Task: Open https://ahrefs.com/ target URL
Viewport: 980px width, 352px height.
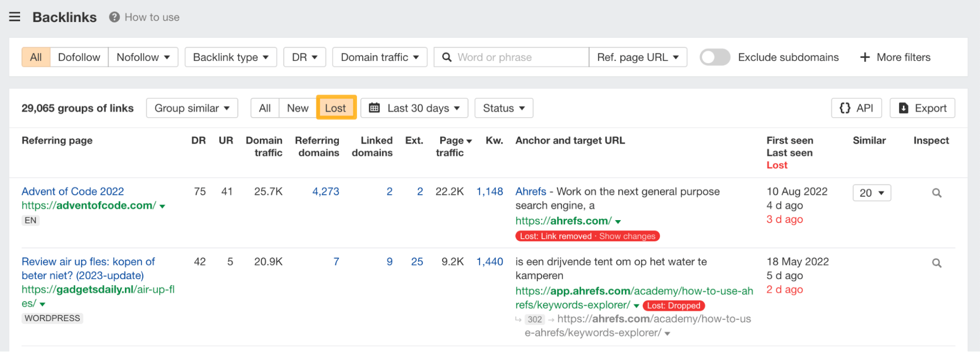Action: pyautogui.click(x=563, y=221)
